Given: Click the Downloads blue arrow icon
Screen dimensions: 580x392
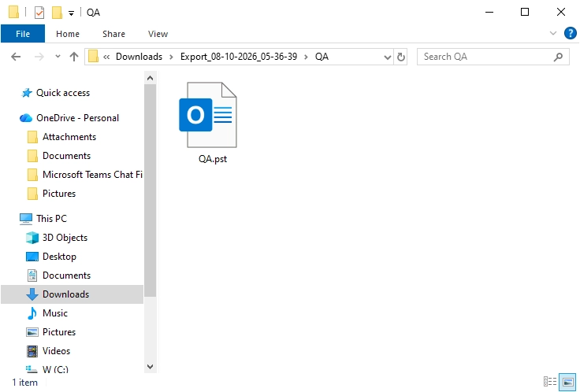Looking at the screenshot, I should pyautogui.click(x=32, y=294).
